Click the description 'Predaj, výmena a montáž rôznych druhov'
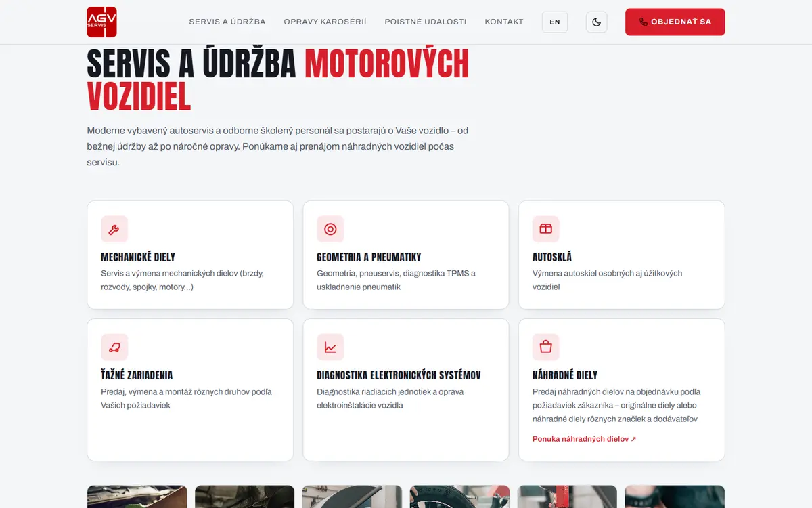Image resolution: width=812 pixels, height=508 pixels. pos(186,398)
